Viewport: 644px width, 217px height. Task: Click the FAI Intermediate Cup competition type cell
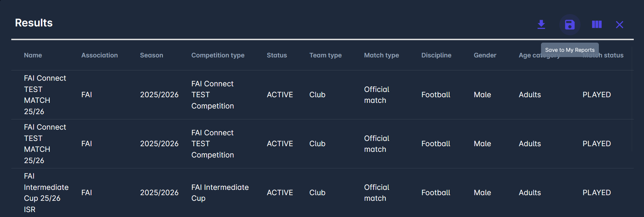220,193
